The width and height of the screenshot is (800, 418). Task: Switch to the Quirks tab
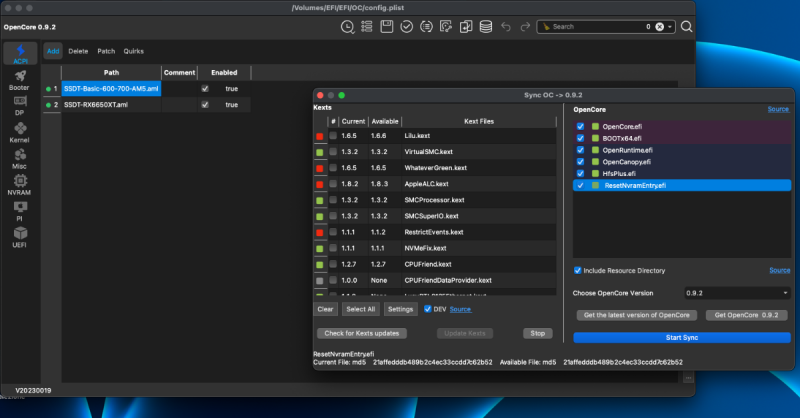(133, 50)
